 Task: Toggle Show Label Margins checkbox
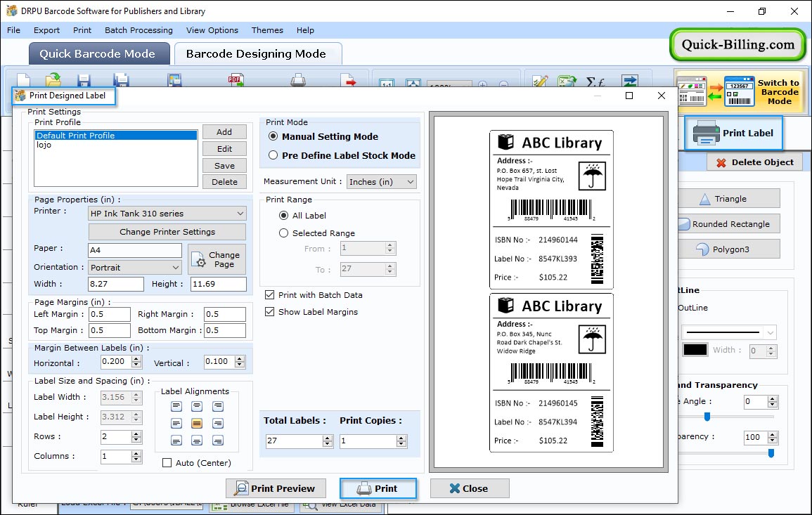[269, 312]
